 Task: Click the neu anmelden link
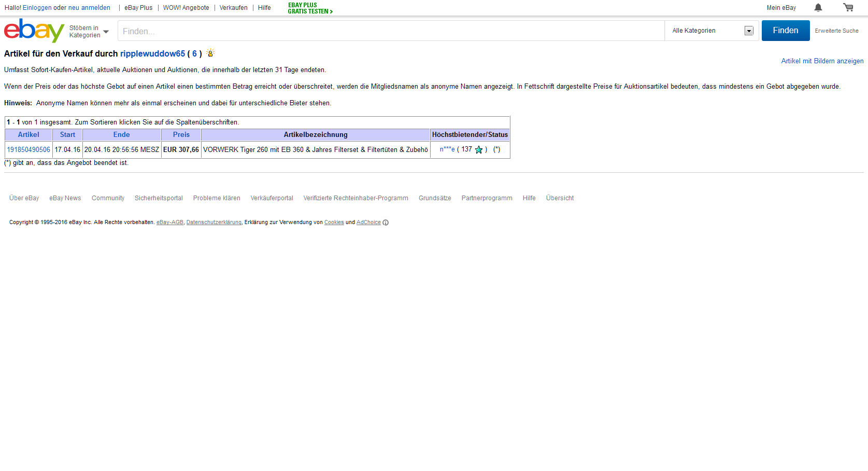click(x=89, y=8)
